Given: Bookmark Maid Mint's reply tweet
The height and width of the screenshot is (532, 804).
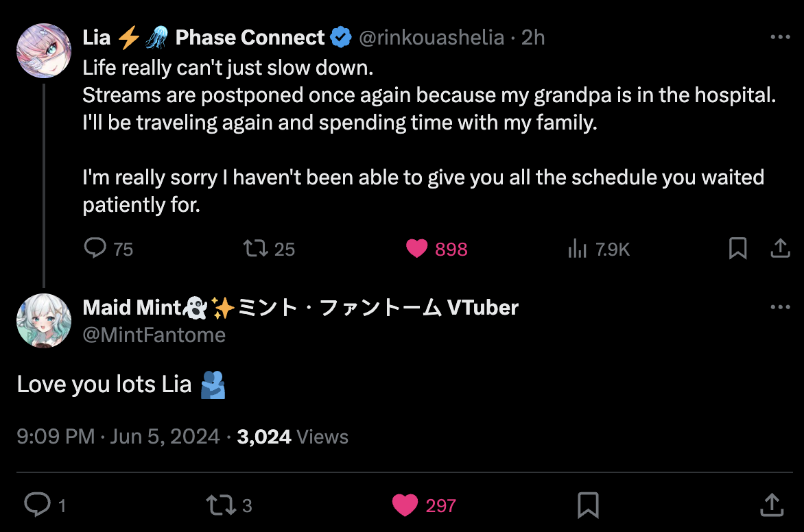Looking at the screenshot, I should (x=588, y=505).
